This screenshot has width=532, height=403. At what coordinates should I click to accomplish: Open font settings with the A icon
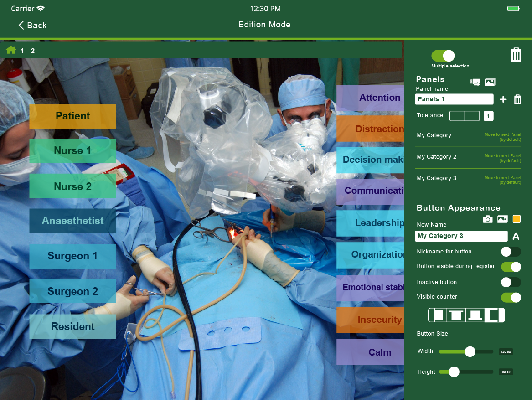coord(516,237)
